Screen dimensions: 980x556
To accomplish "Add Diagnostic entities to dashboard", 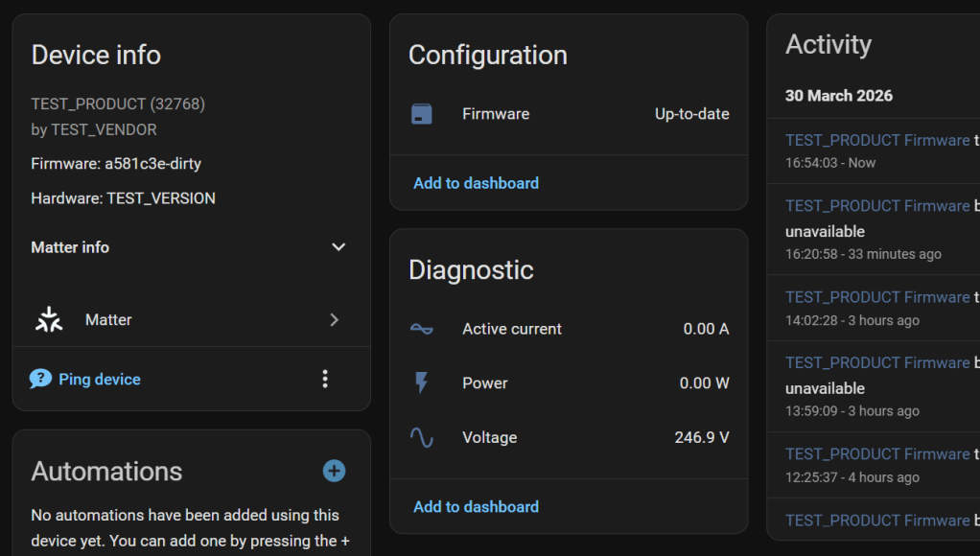I will (476, 507).
